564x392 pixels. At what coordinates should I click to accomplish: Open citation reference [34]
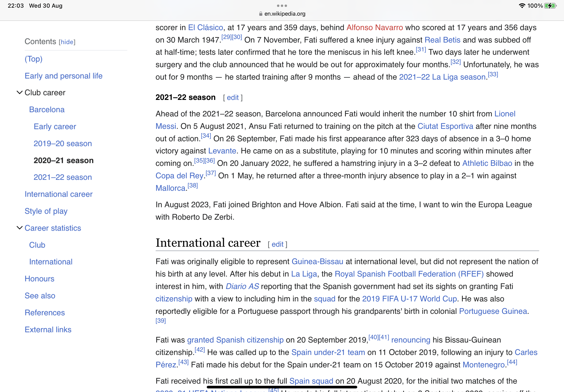coord(206,136)
